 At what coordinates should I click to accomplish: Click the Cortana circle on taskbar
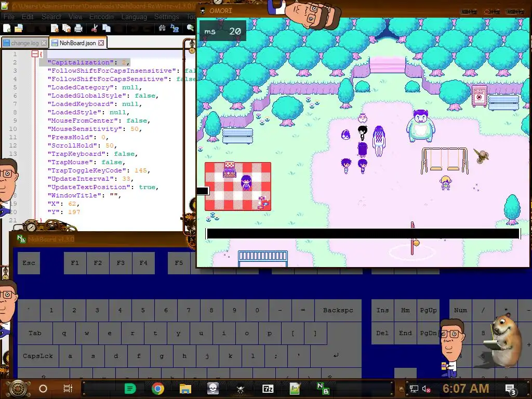point(43,389)
